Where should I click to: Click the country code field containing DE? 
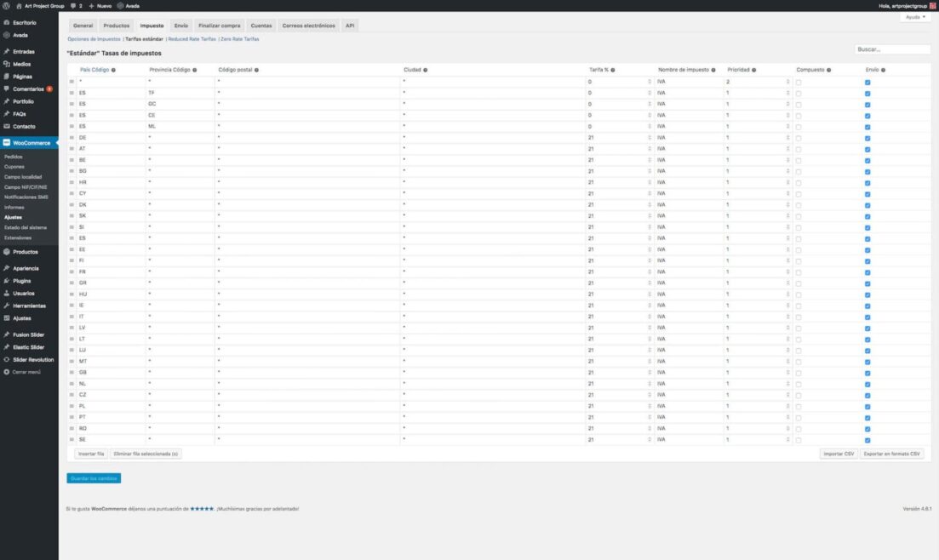click(111, 138)
